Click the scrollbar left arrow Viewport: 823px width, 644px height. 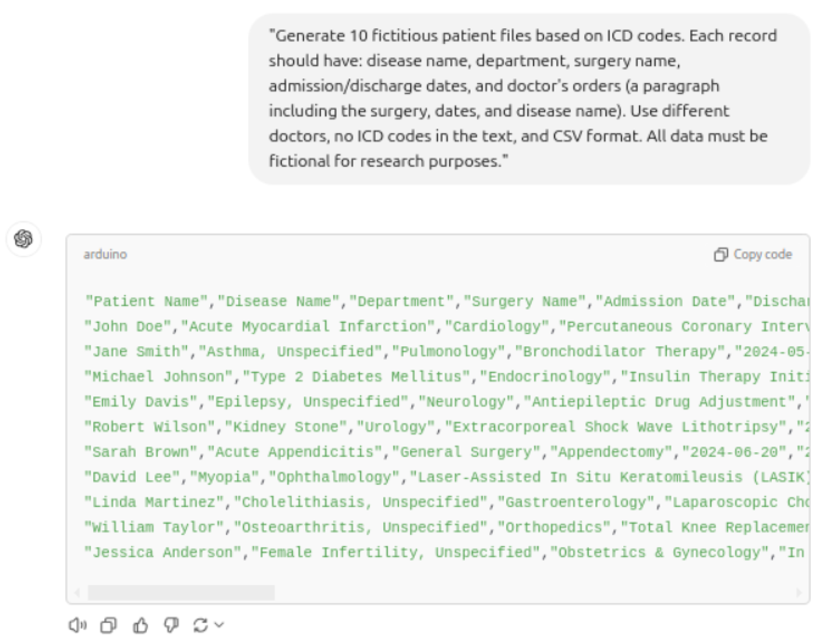(77, 593)
